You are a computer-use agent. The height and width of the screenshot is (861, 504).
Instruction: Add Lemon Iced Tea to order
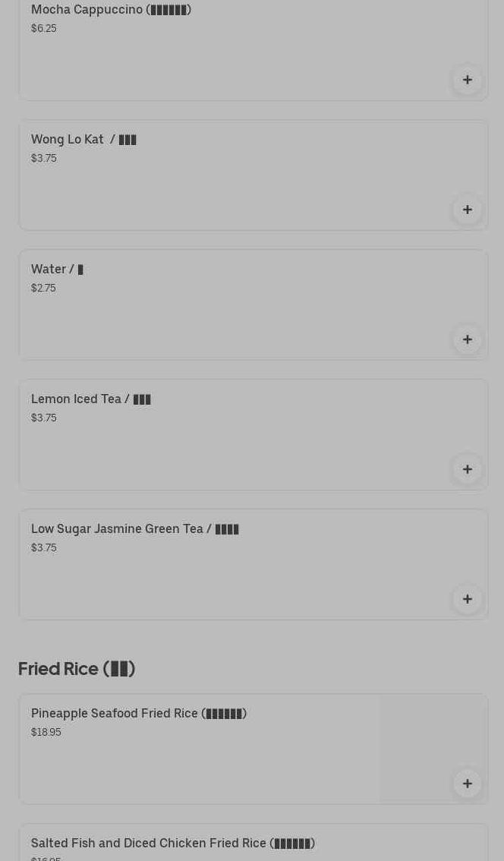click(468, 469)
